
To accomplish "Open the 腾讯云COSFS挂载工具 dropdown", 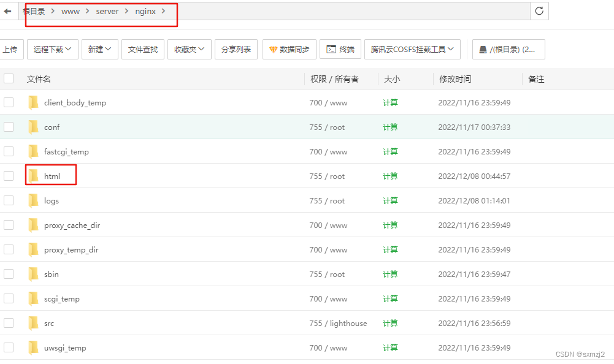I will [412, 49].
